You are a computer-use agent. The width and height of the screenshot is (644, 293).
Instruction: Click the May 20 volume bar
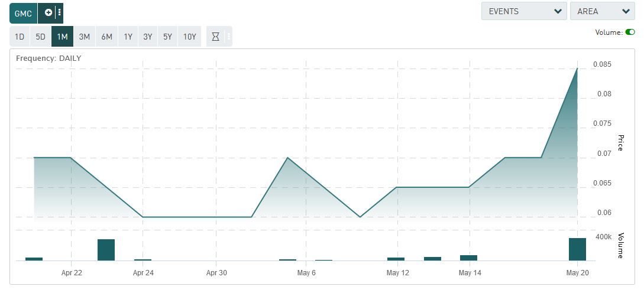coord(577,249)
